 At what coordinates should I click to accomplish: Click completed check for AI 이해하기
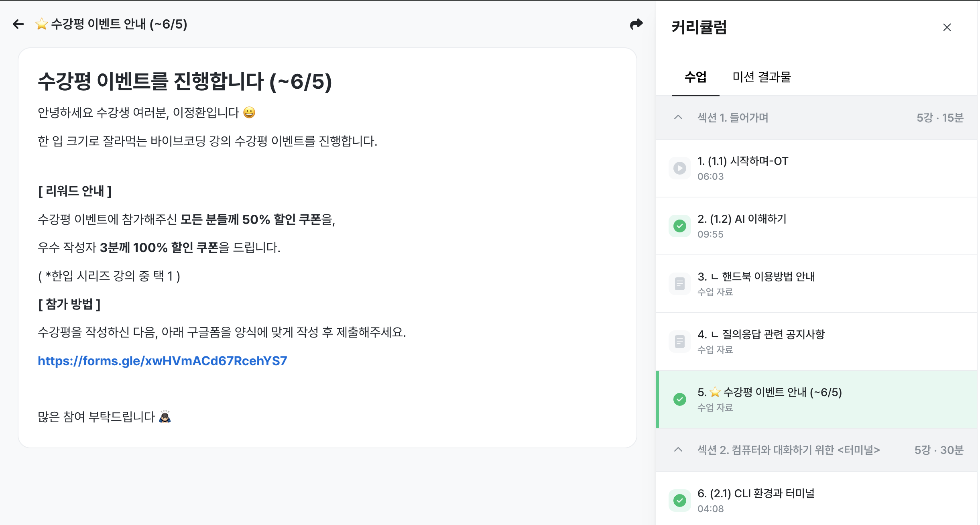click(x=680, y=226)
